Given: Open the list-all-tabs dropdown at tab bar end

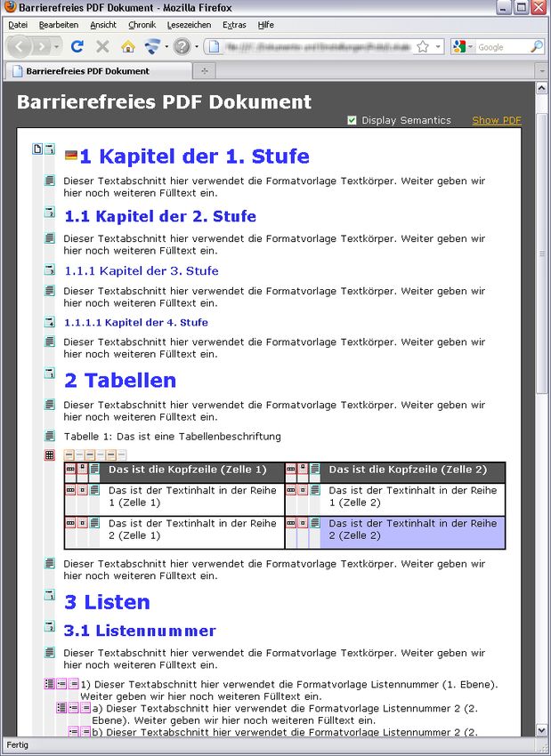Looking at the screenshot, I should tap(542, 71).
